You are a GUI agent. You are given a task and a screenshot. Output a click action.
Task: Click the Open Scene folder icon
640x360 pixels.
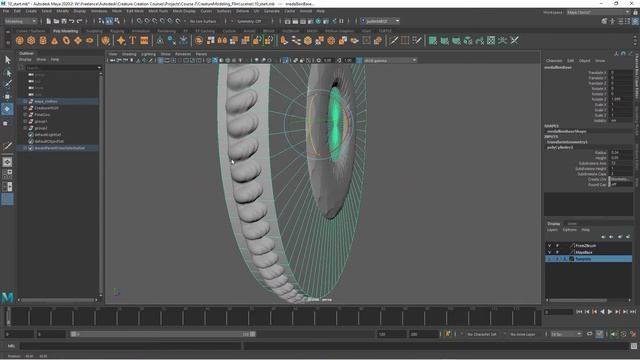pos(56,21)
